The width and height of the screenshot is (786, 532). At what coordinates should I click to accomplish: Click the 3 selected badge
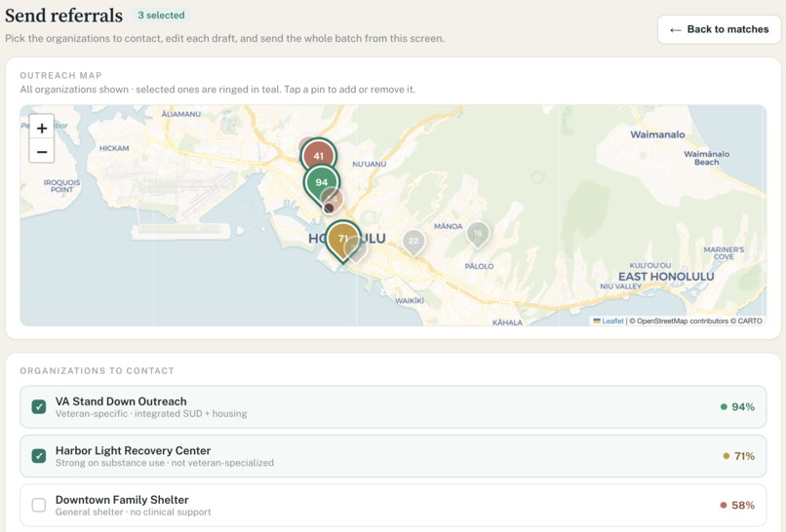pos(162,16)
